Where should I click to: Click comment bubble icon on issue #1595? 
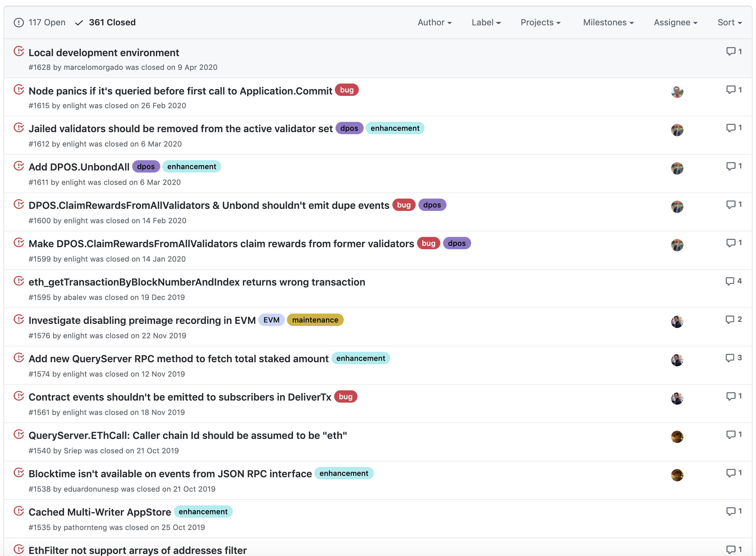pos(730,281)
